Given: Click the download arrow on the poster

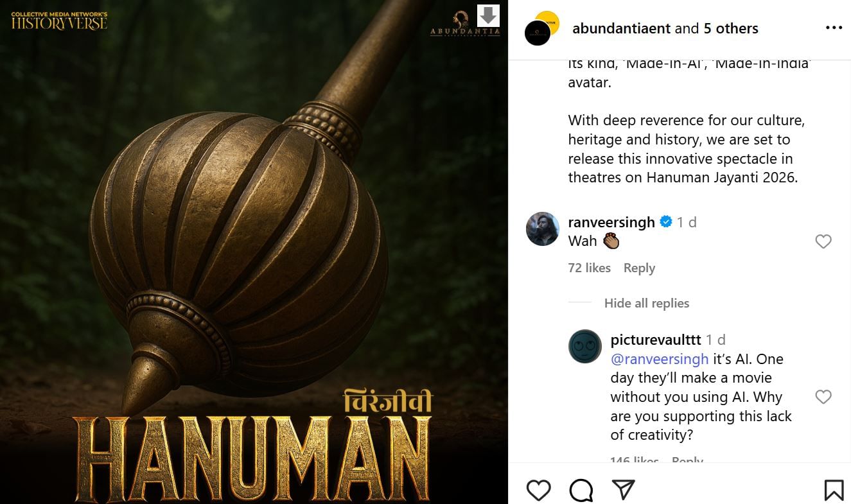Looking at the screenshot, I should coord(488,15).
